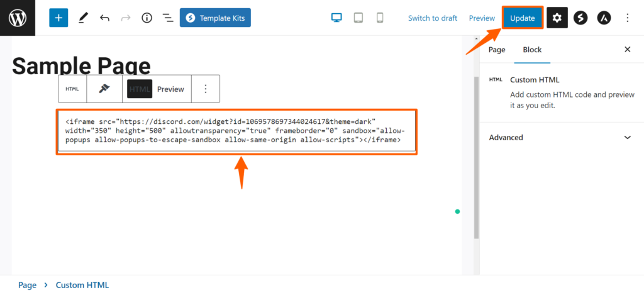Select the pencil Tools icon

pos(84,18)
